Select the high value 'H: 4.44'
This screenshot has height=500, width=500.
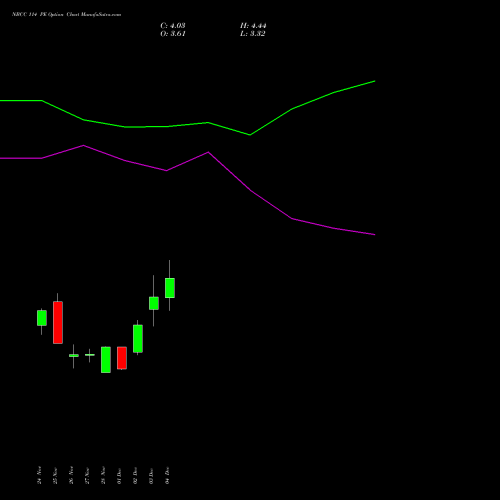tap(253, 26)
